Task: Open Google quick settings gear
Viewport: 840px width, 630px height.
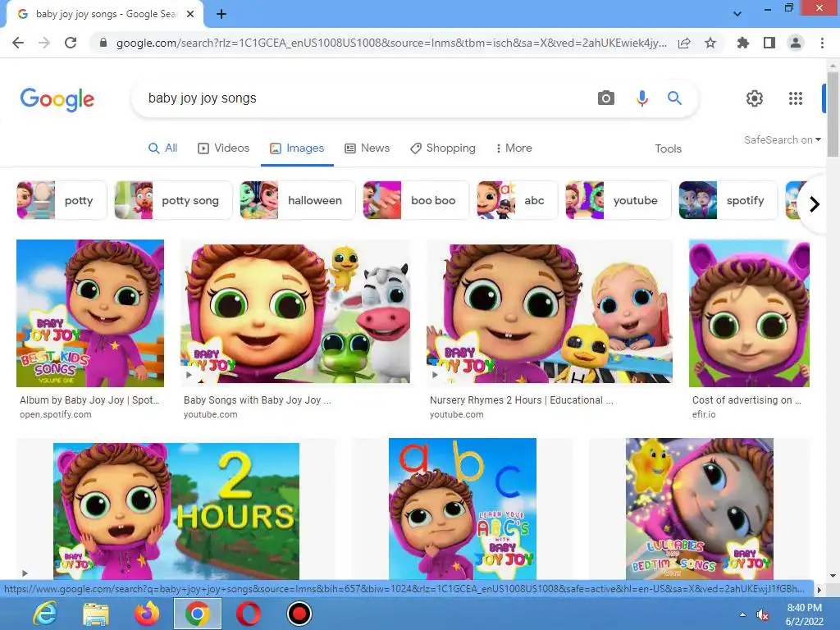Action: 755,98
